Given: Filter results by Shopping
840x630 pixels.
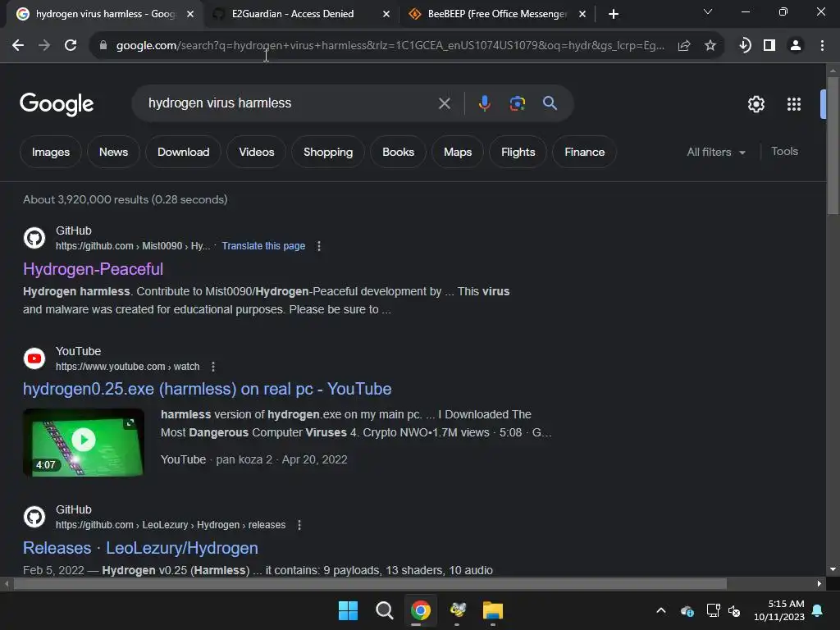Looking at the screenshot, I should pyautogui.click(x=328, y=152).
